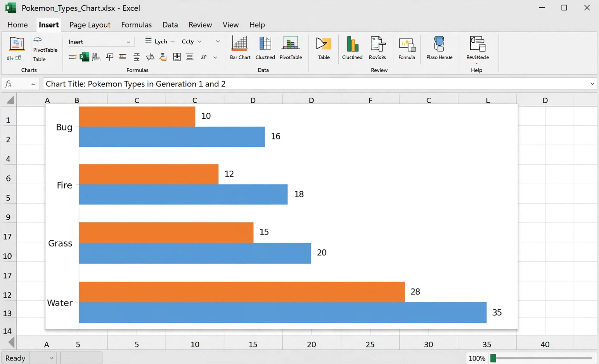Click the chevron right of Ccty dropdown

[x=218, y=41]
